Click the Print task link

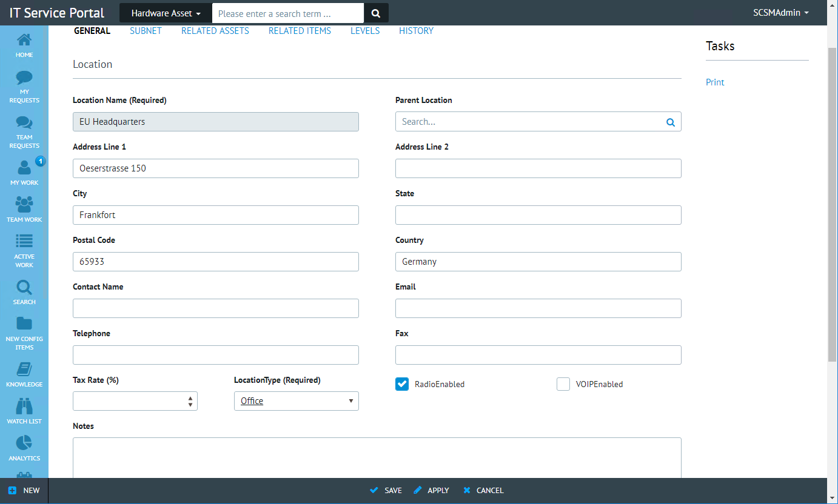point(715,82)
